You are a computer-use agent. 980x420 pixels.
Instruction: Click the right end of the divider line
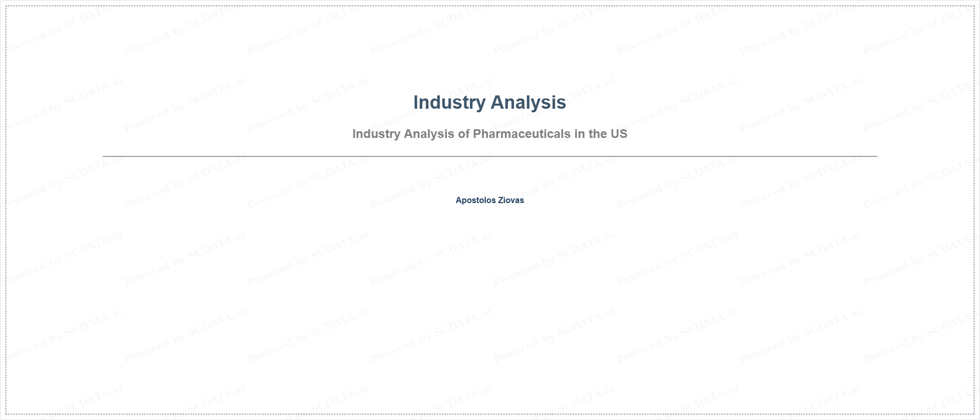point(875,156)
